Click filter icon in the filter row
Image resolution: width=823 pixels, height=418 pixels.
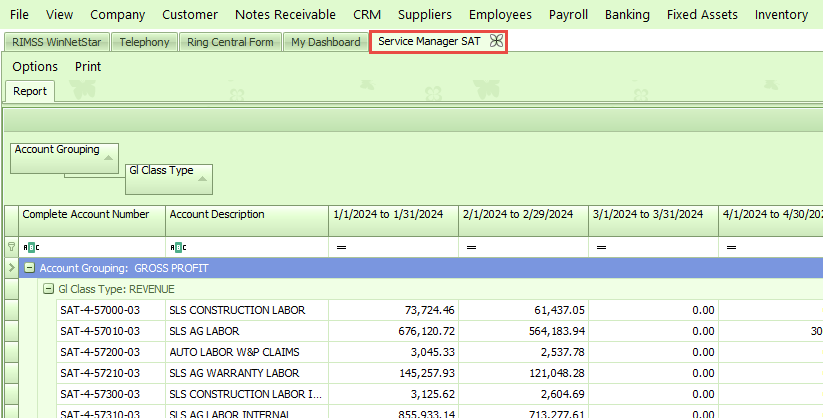click(11, 246)
